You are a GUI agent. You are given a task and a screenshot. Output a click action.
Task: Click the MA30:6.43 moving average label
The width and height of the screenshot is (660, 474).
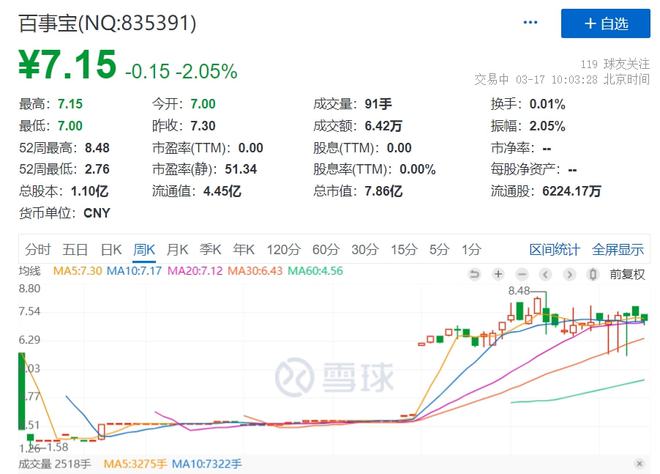pyautogui.click(x=255, y=271)
